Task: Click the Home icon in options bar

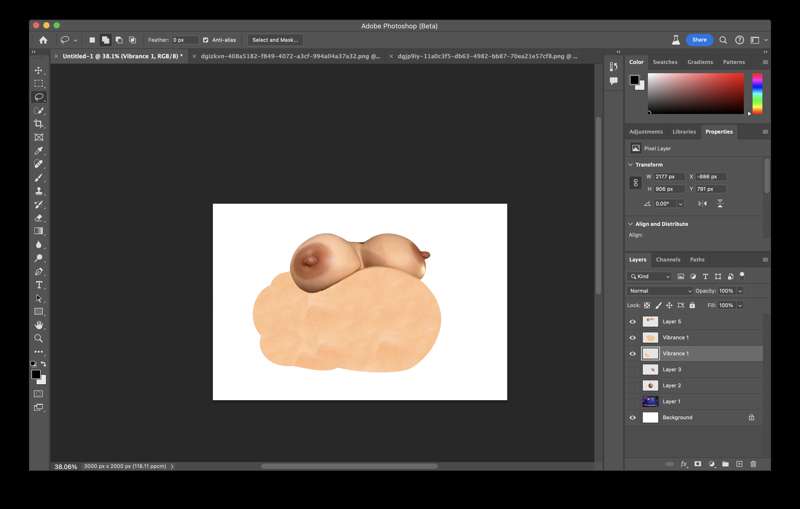Action: pyautogui.click(x=43, y=40)
